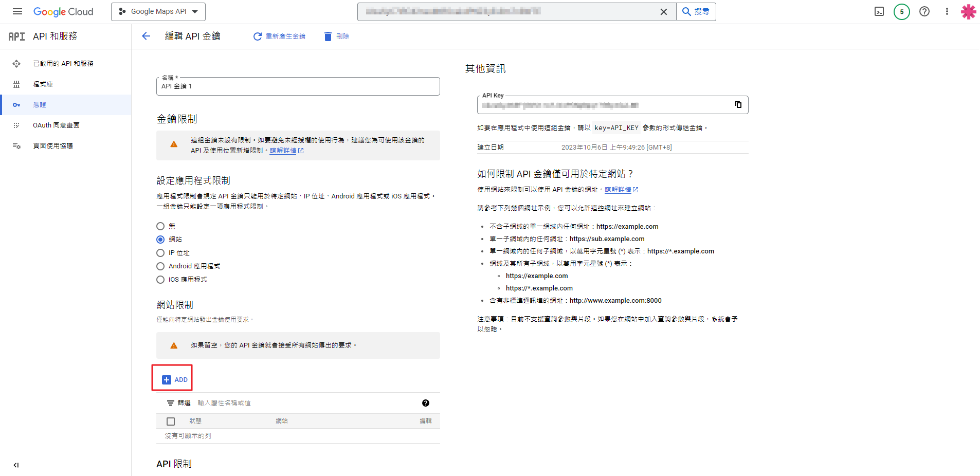Expand the Google Maps API project dropdown
The height and width of the screenshot is (476, 980).
tap(158, 11)
